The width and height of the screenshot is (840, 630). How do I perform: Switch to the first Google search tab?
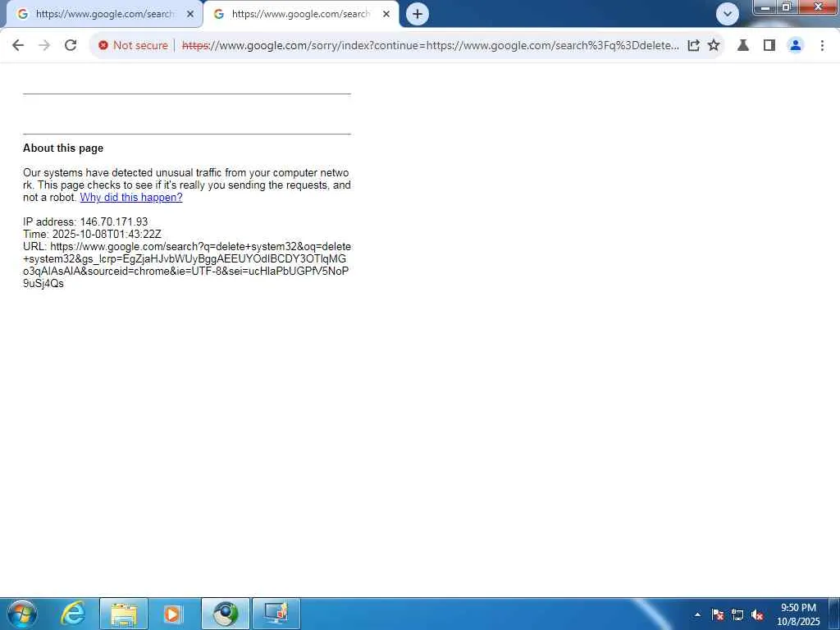pos(103,14)
